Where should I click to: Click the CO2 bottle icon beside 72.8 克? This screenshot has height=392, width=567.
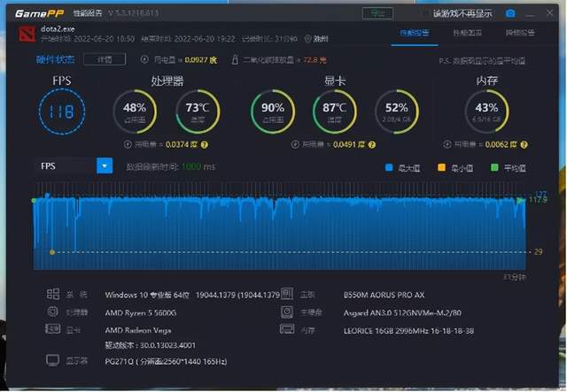(x=235, y=59)
